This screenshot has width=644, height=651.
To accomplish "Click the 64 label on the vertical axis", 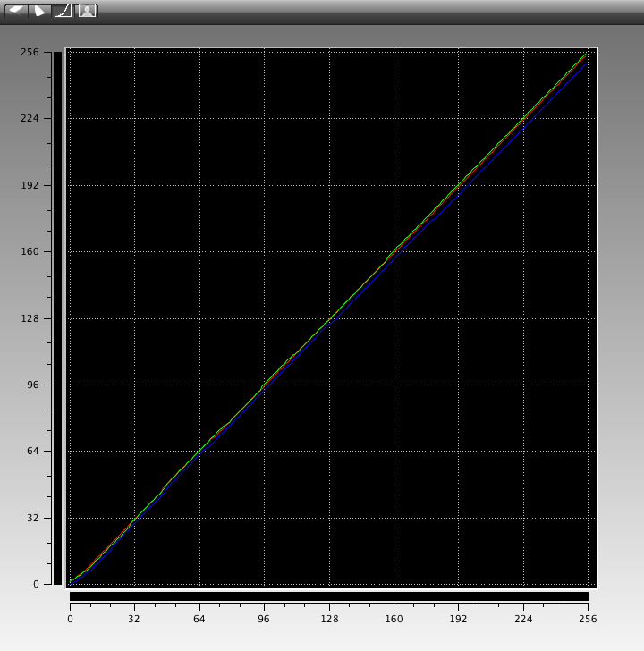I will tap(32, 451).
